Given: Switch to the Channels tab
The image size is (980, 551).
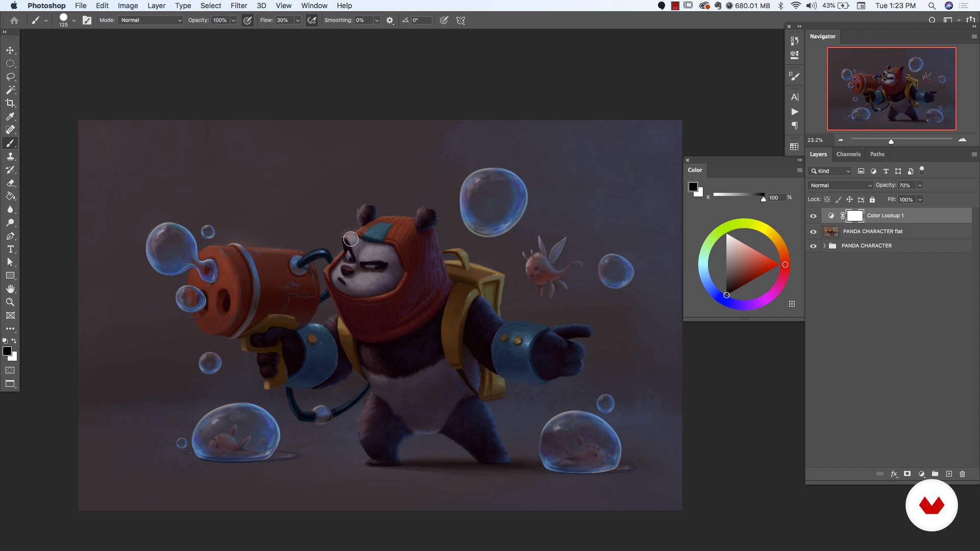Looking at the screenshot, I should pyautogui.click(x=848, y=154).
